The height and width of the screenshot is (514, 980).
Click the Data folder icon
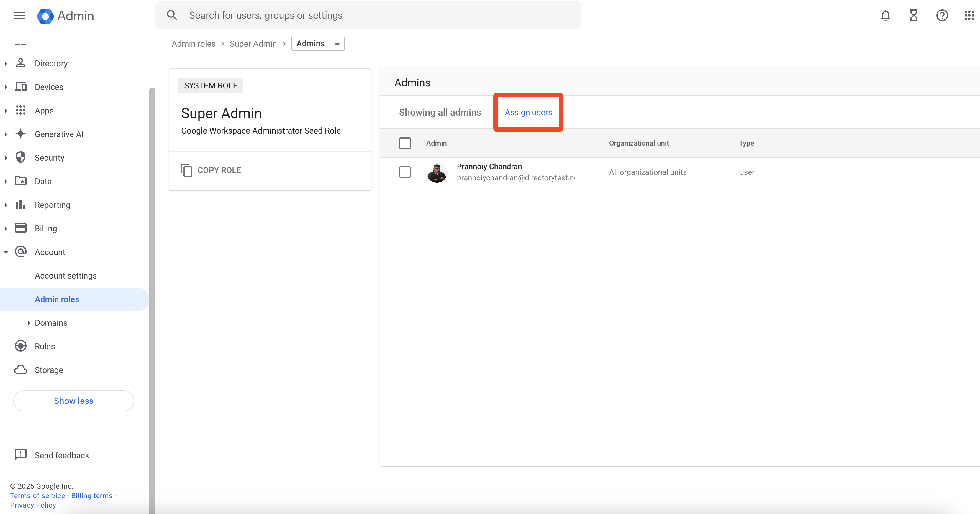click(x=21, y=181)
